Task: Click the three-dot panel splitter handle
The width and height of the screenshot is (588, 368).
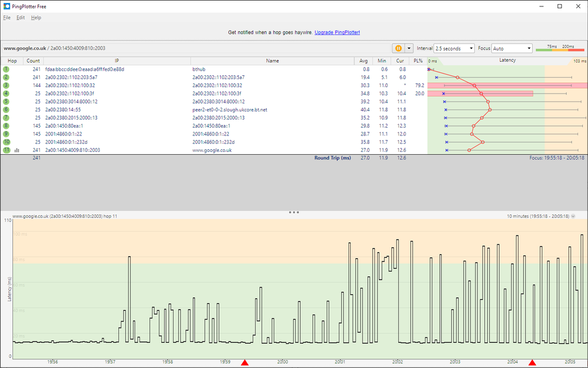Action: pyautogui.click(x=294, y=211)
